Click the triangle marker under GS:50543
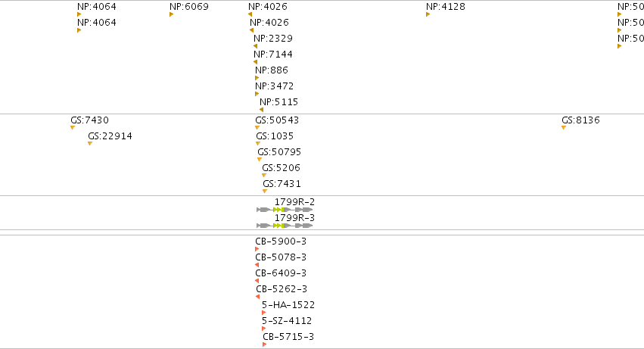This screenshot has height=349, width=644. 257,128
